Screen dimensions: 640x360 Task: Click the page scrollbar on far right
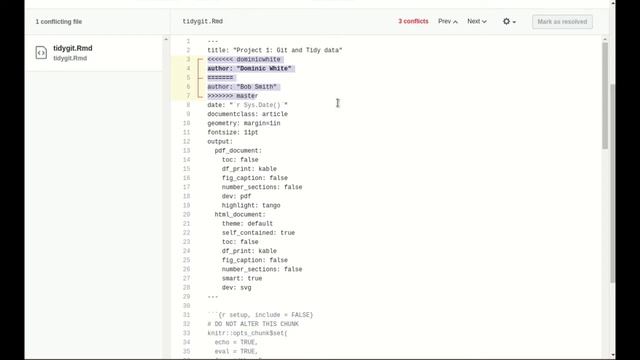click(x=613, y=183)
